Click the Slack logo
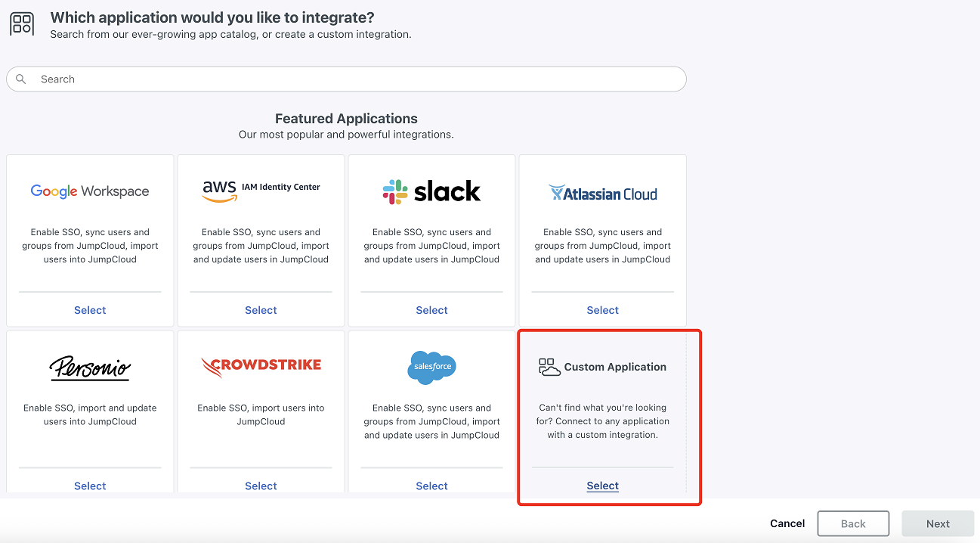This screenshot has width=980, height=543. pyautogui.click(x=431, y=191)
